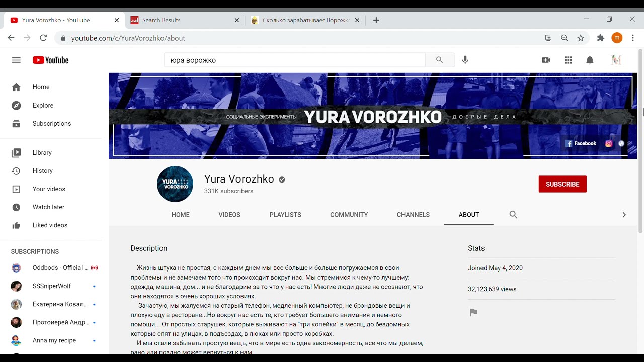This screenshot has width=644, height=362.
Task: Open Facebook link on channel banner
Action: [581, 143]
